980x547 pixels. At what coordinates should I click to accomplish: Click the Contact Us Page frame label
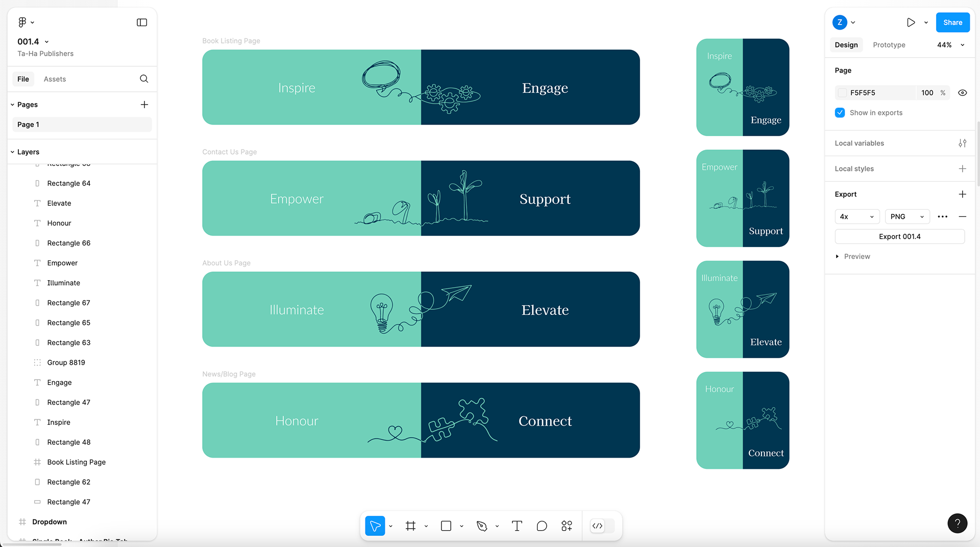[x=229, y=152]
